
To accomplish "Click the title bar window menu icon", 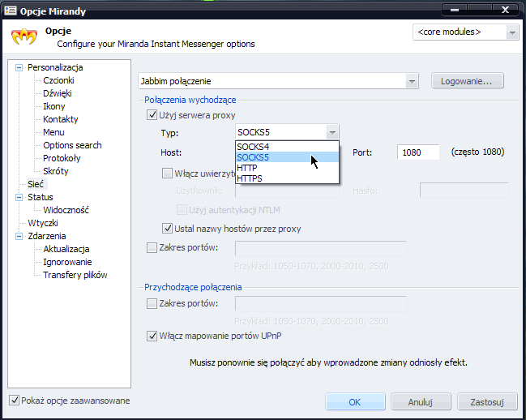I will click(x=10, y=11).
